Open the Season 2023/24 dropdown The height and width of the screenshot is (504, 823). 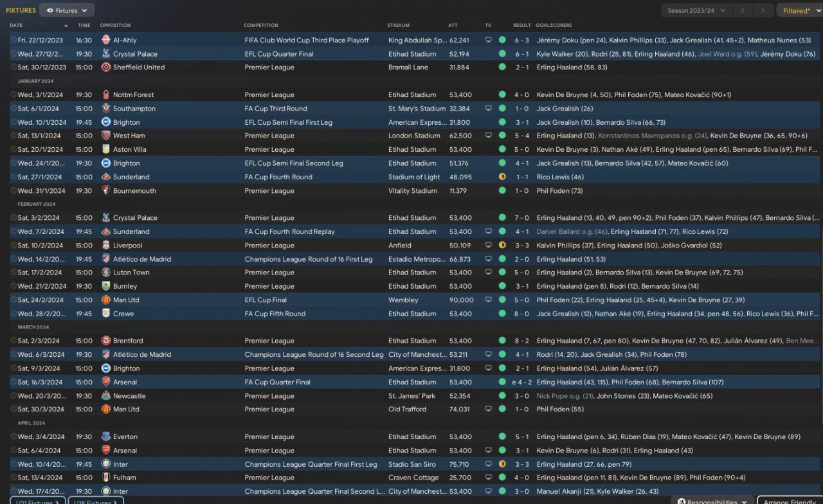(696, 10)
